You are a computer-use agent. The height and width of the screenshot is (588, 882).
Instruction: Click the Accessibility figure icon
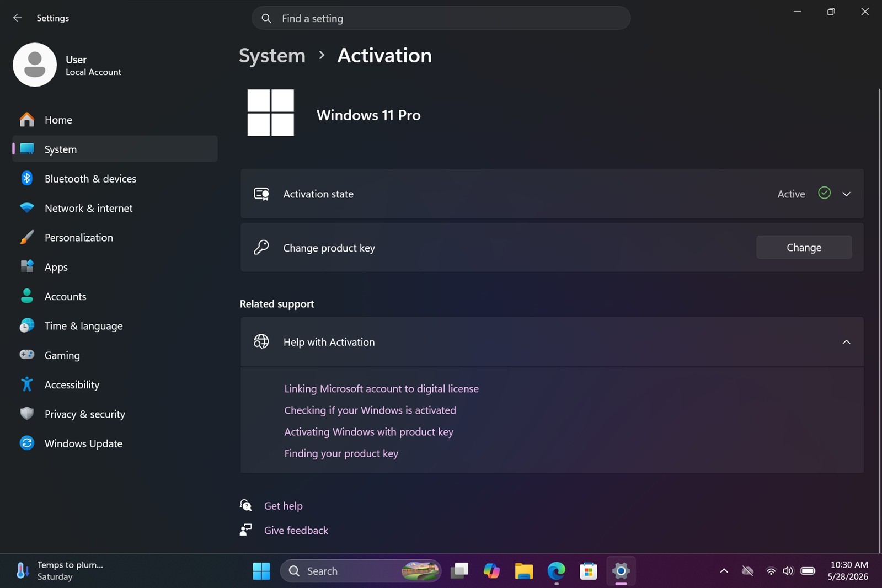[26, 384]
